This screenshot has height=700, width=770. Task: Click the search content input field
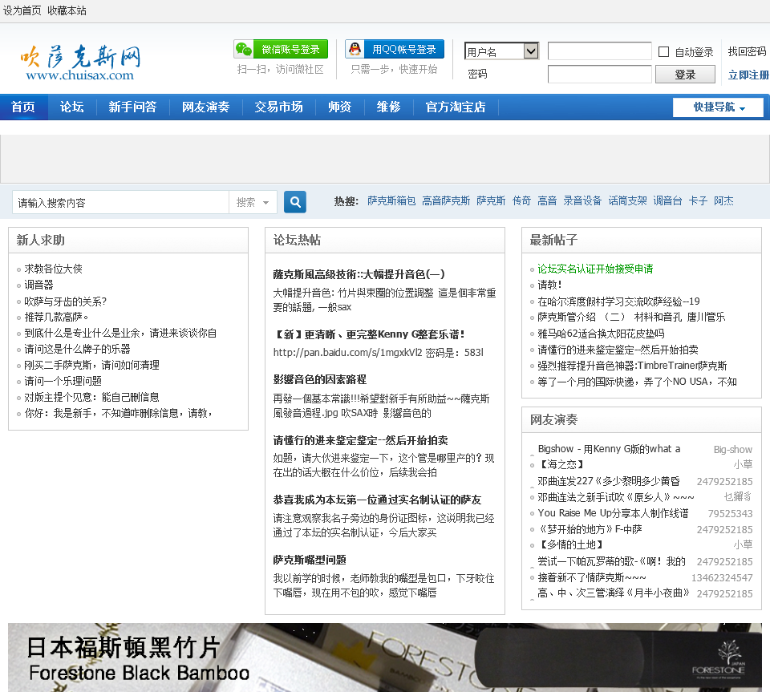click(120, 203)
